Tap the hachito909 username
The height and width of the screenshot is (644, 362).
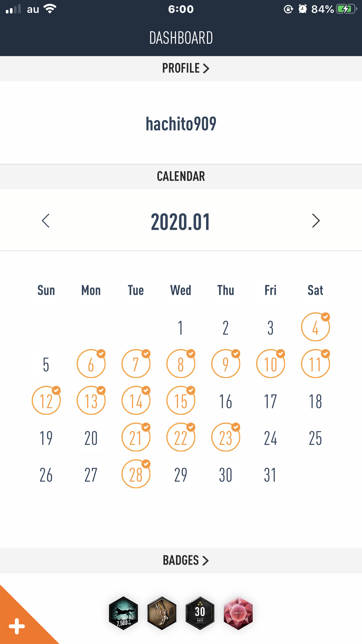click(x=181, y=124)
